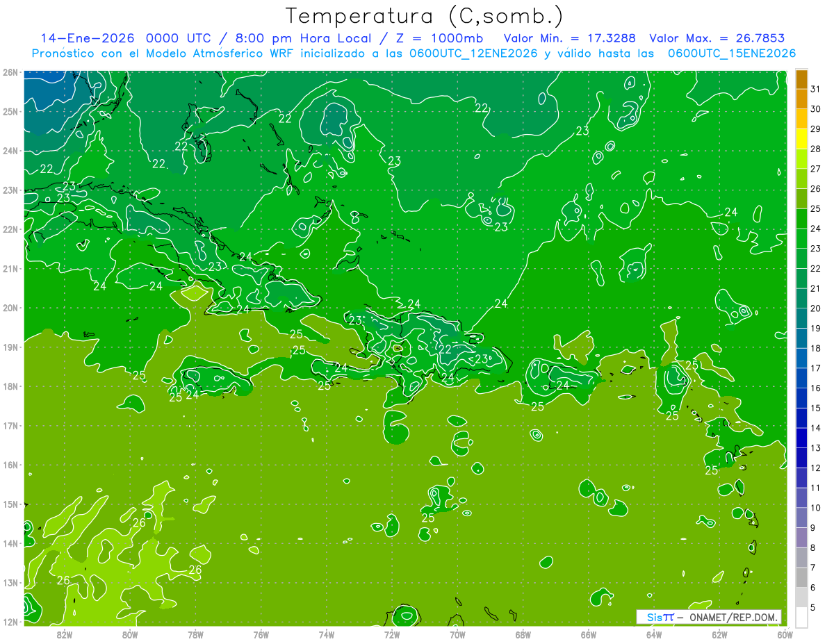Click the '27' value on the color scale
The width and height of the screenshot is (834, 644).
[816, 169]
